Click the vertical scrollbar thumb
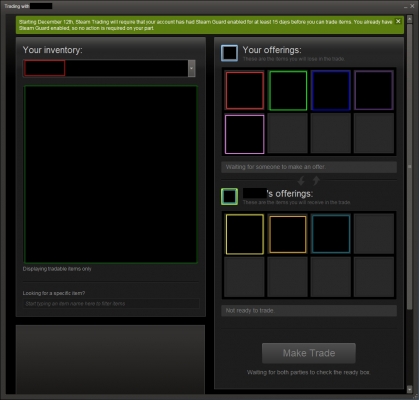Screen dimensions: 419x400 click(410, 166)
